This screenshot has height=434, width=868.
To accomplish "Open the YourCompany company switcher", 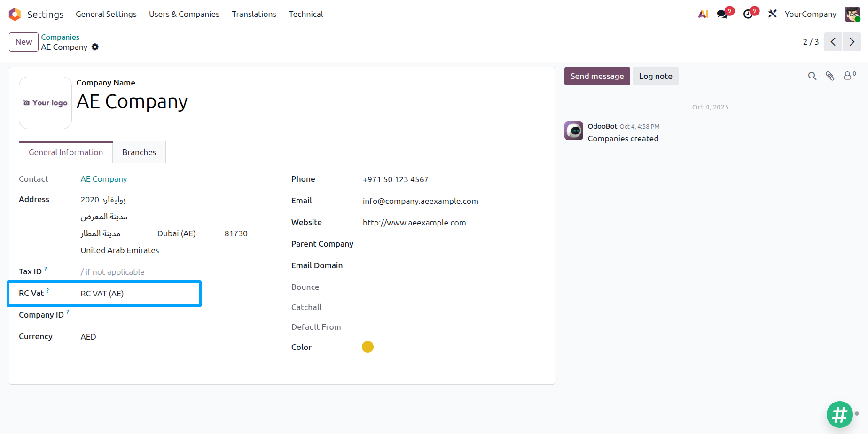I will click(x=810, y=14).
